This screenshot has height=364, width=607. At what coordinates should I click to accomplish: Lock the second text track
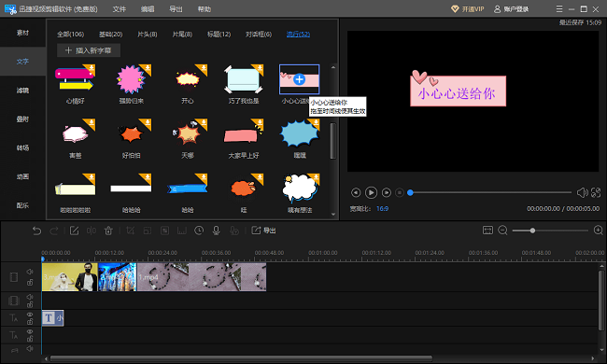(x=30, y=339)
